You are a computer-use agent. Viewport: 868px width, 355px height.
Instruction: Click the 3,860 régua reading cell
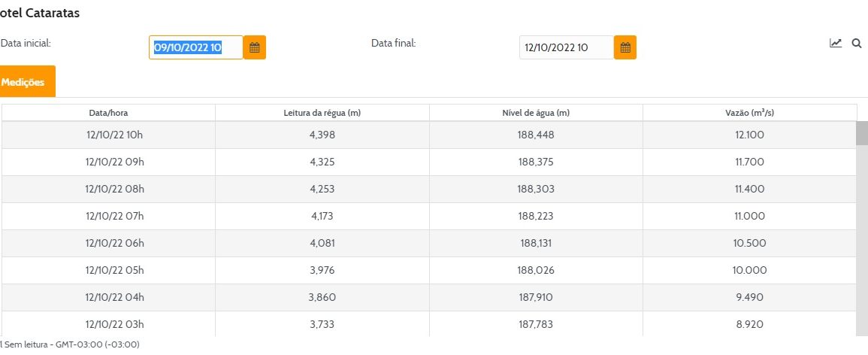click(322, 297)
